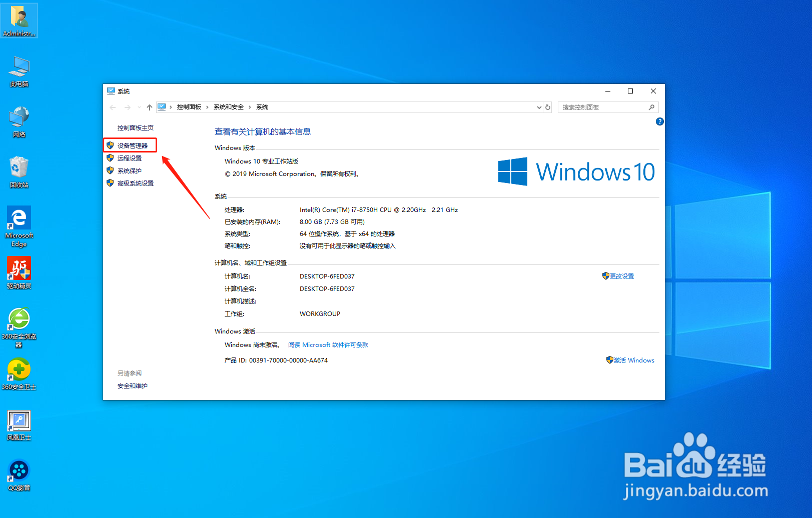Select DESKTOP-6FED037 next to 计算机全名
The width and height of the screenshot is (812, 518).
click(327, 289)
